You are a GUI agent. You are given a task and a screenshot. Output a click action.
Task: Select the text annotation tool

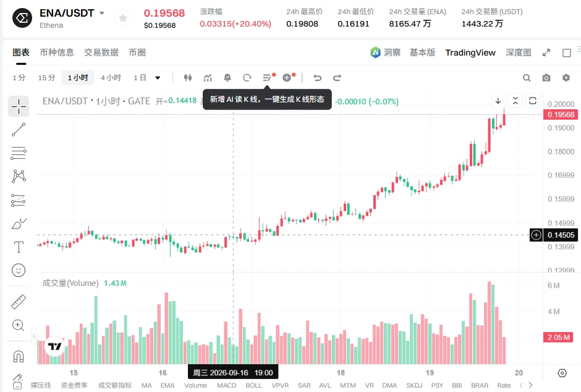19,247
